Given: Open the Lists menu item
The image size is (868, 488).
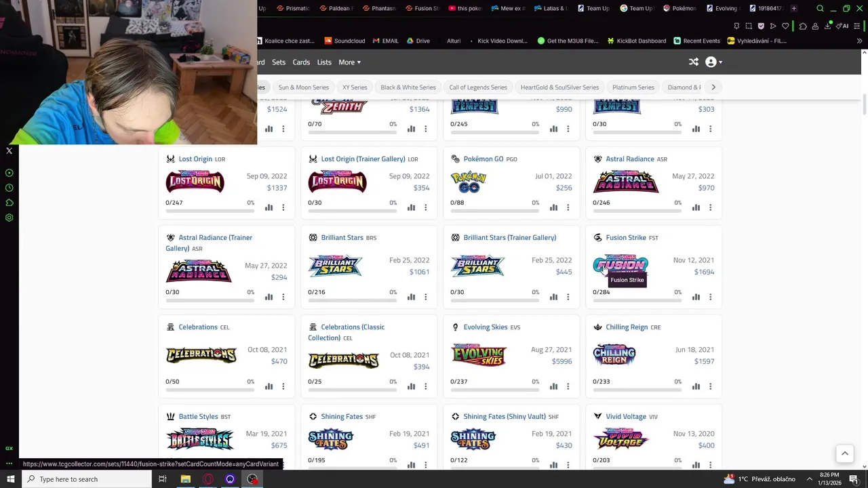Looking at the screenshot, I should tap(324, 62).
